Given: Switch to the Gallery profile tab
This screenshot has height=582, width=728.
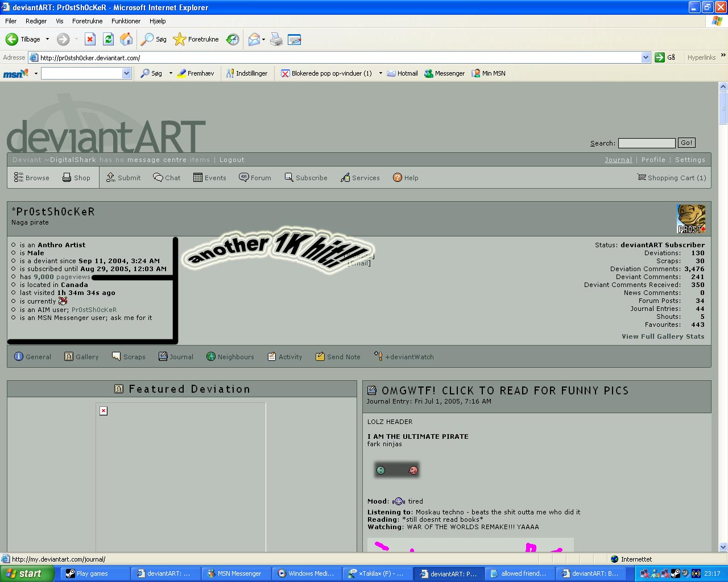Looking at the screenshot, I should (81, 357).
